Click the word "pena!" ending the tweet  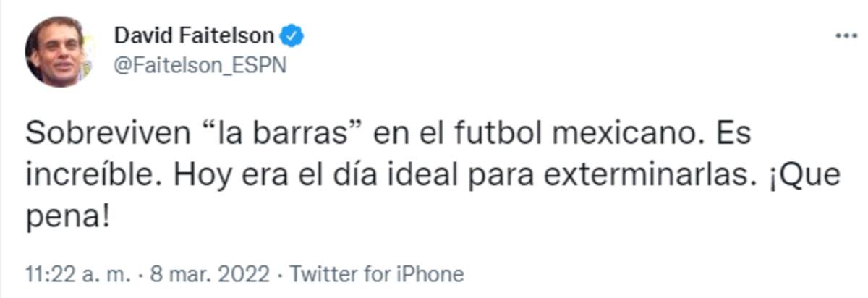pyautogui.click(x=67, y=216)
